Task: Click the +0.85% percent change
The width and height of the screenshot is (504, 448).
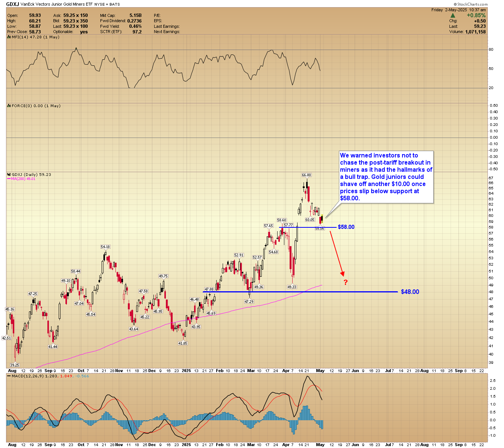Action: [x=476, y=15]
